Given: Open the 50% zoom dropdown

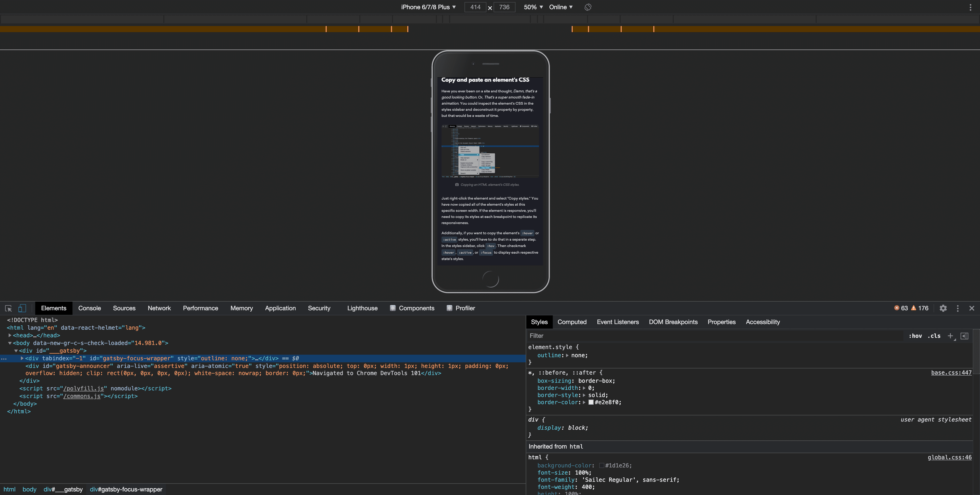Looking at the screenshot, I should coord(533,7).
